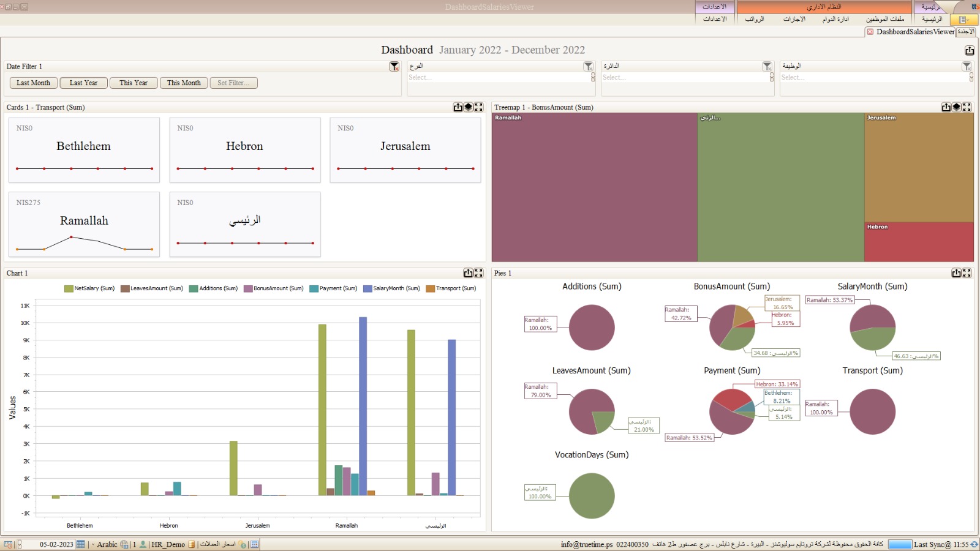The image size is (980, 551).
Task: Open the الرواتب ribbon menu
Action: pos(754,19)
